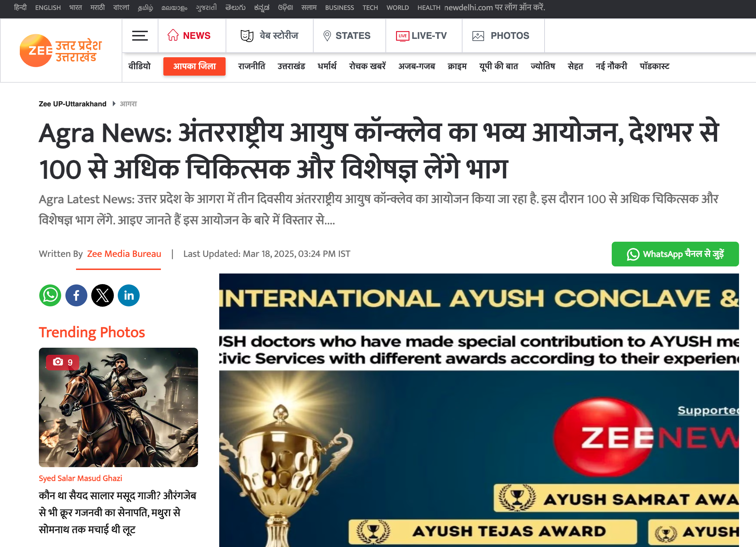Screen dimensions: 756x547
Task: Open the राजनीति category tab
Action: pyautogui.click(x=251, y=66)
